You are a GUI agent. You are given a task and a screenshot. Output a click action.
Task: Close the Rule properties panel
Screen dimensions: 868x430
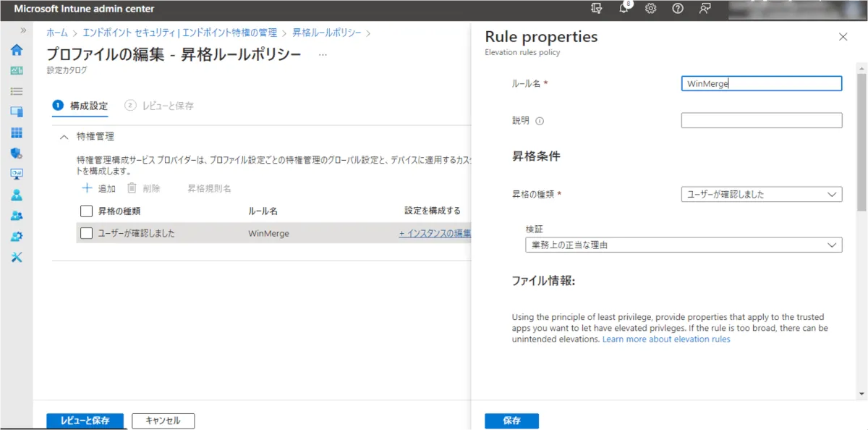[843, 37]
